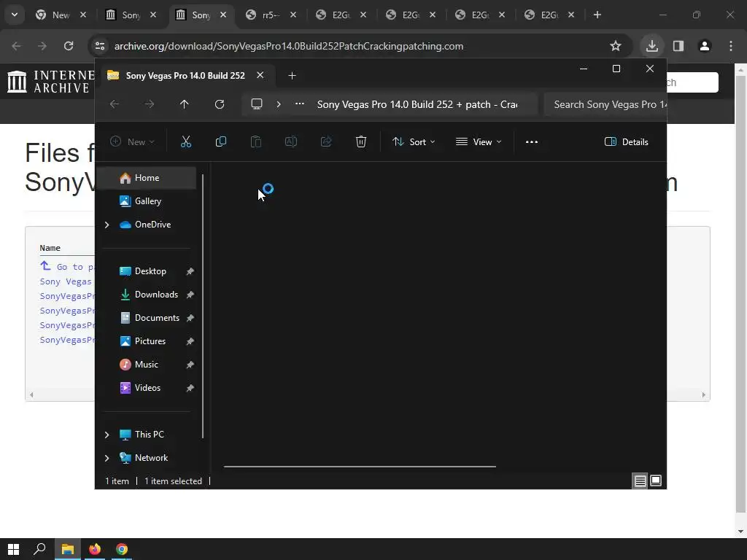The image size is (747, 560).
Task: Click the Sony Vegas file link
Action: pyautogui.click(x=66, y=281)
